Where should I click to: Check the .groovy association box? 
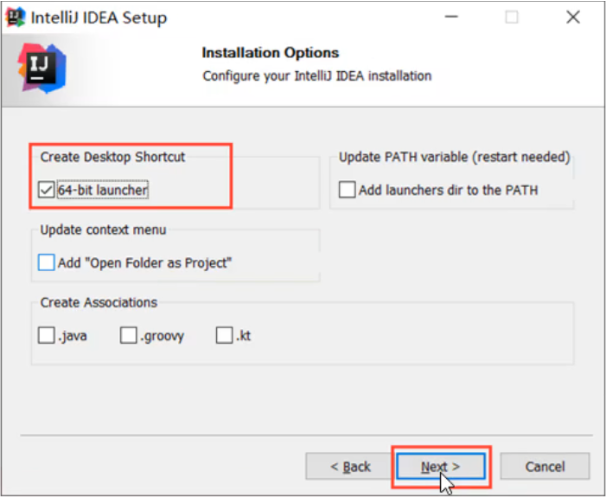128,335
